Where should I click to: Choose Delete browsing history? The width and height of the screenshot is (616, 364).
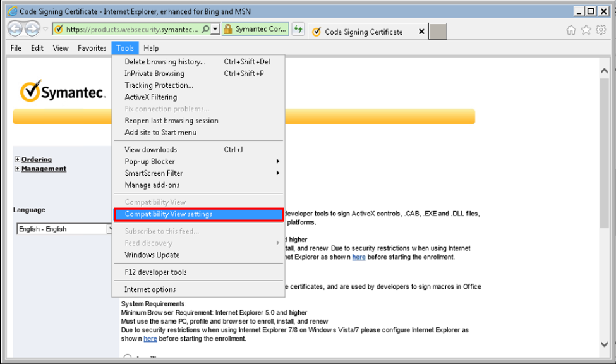point(198,62)
